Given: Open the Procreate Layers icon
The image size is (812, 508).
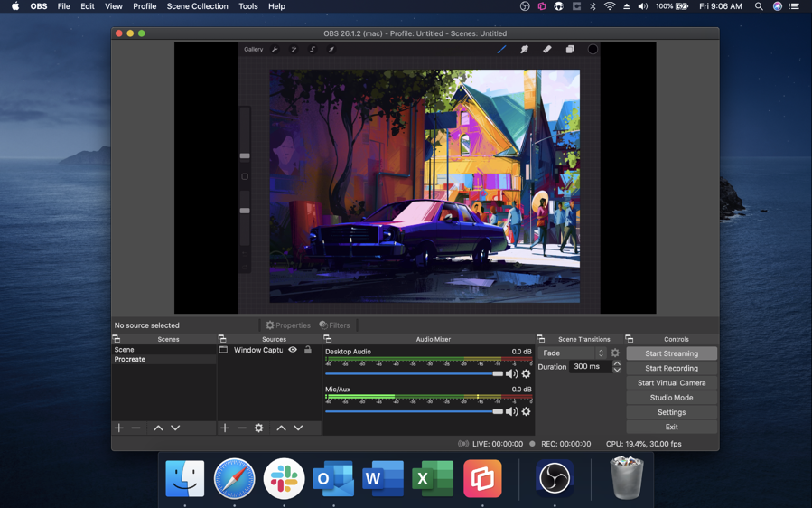Looking at the screenshot, I should 570,49.
